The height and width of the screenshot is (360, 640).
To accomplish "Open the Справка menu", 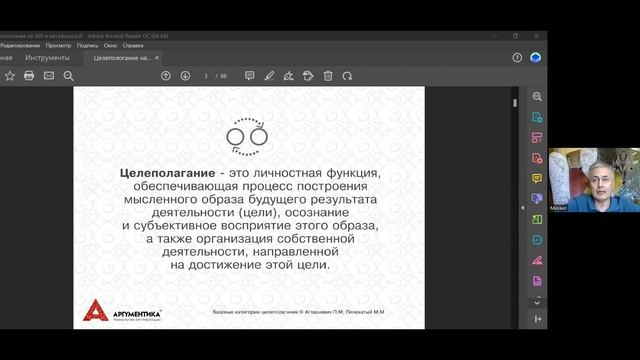I will click(133, 46).
